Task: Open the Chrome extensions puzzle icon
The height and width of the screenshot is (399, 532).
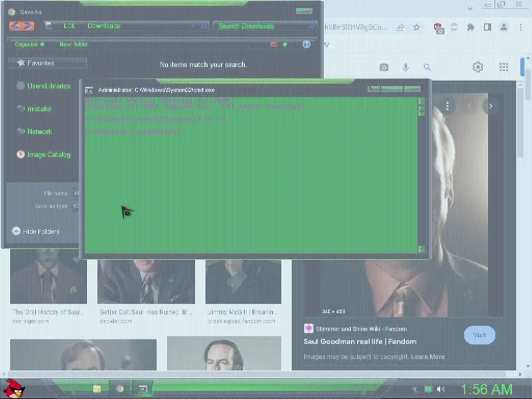Action: point(471,27)
